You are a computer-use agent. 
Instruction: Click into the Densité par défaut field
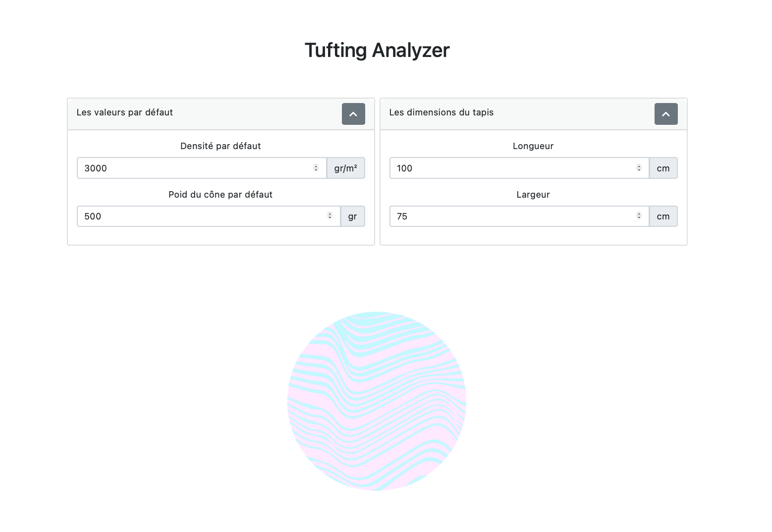tap(202, 168)
